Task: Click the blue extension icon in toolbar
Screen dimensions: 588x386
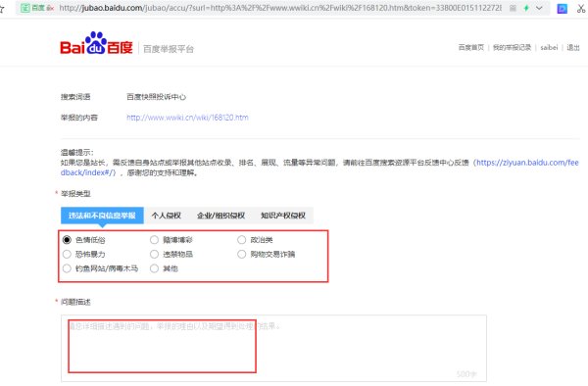Action: pos(562,8)
